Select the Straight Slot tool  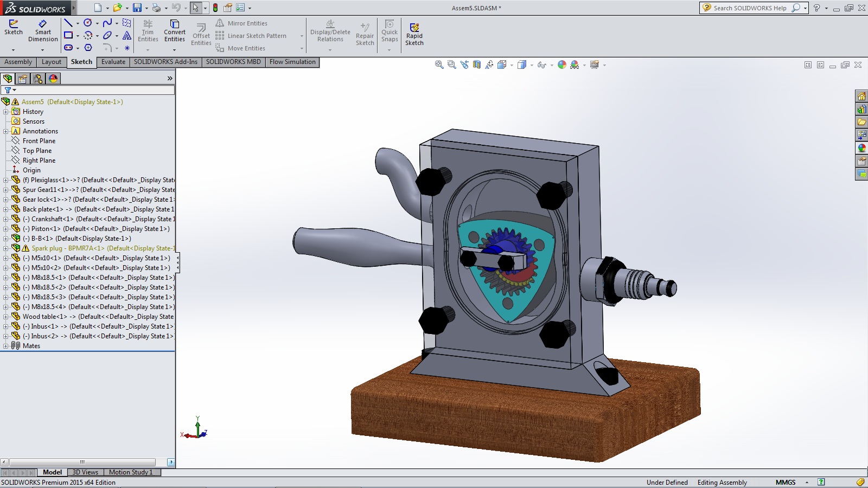[68, 48]
